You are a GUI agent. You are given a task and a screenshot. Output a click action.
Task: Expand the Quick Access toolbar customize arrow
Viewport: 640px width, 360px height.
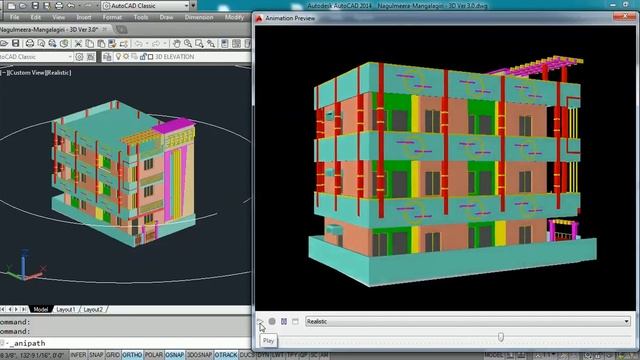click(193, 6)
